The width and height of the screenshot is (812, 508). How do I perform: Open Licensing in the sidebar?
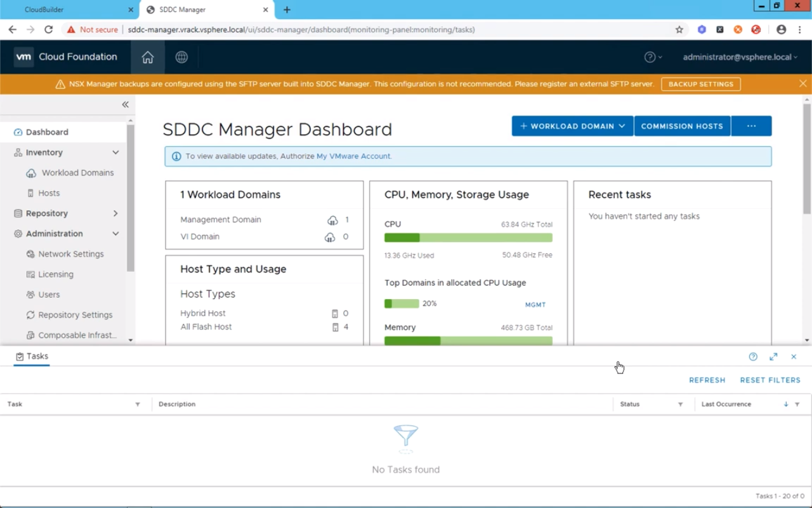tap(56, 274)
